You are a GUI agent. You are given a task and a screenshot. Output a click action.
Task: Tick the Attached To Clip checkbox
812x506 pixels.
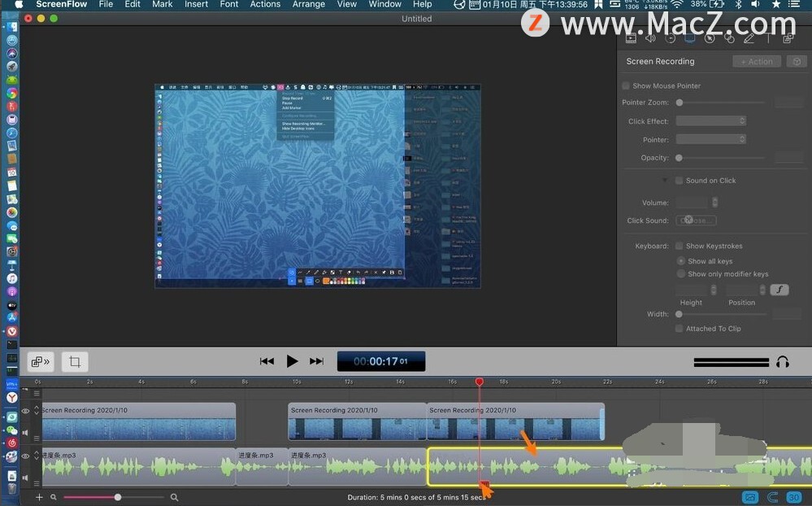[x=679, y=329]
